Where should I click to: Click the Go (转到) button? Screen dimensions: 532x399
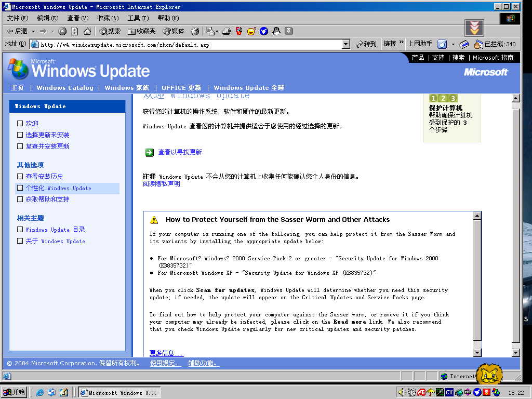[x=366, y=44]
